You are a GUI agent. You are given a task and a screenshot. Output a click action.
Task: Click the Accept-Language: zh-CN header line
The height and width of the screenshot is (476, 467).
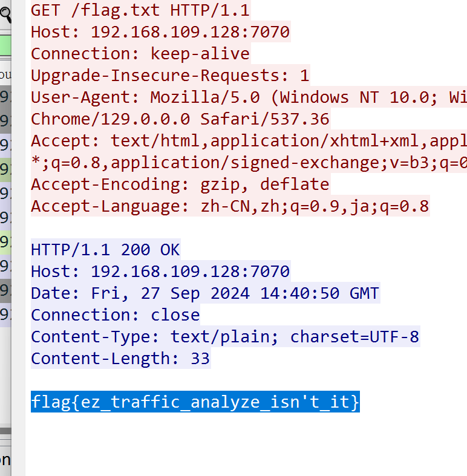point(230,206)
